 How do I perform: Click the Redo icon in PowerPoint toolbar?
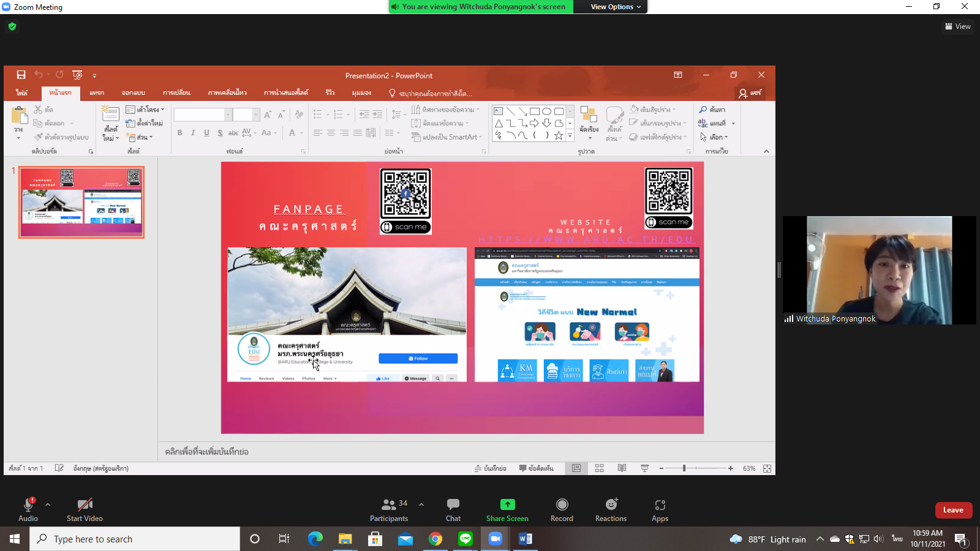[x=59, y=75]
